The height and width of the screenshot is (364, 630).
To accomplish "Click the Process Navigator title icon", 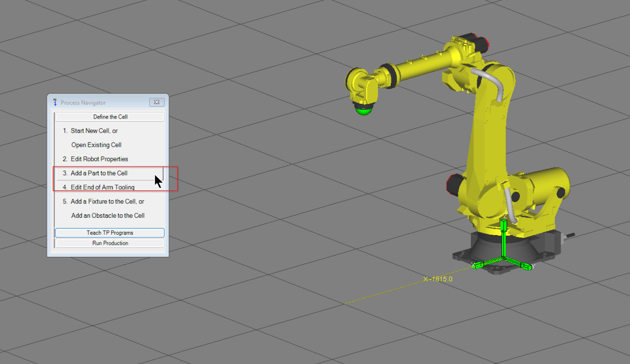I will (55, 102).
